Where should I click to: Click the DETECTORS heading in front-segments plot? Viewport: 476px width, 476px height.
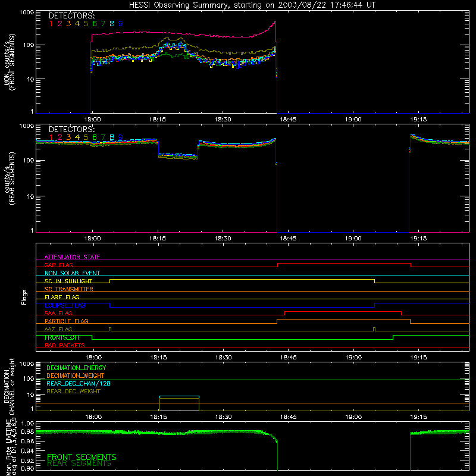[71, 15]
